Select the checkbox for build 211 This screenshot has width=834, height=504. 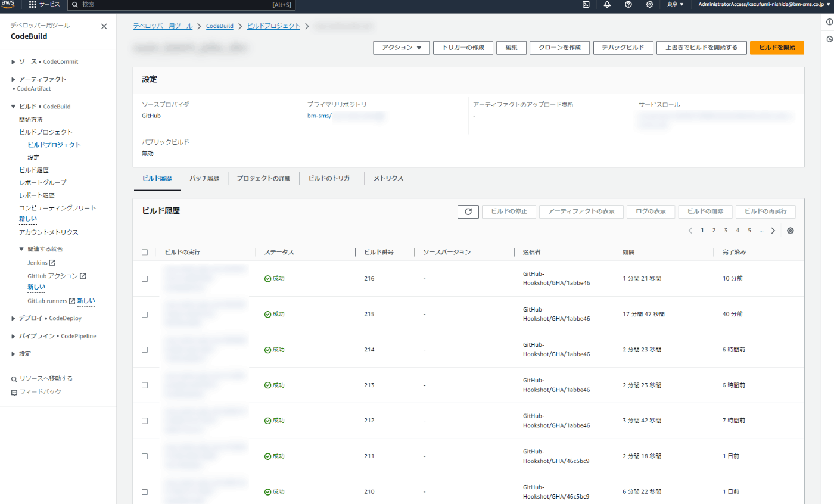pos(145,456)
